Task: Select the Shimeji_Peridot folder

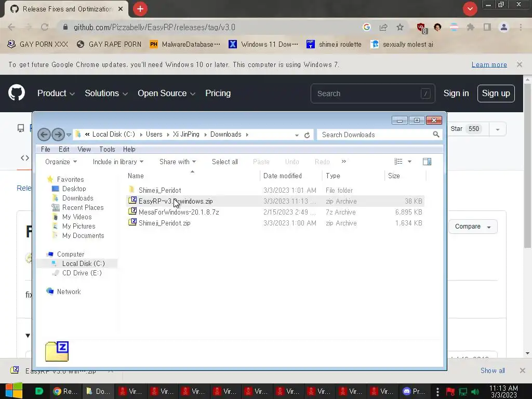Action: 159,190
